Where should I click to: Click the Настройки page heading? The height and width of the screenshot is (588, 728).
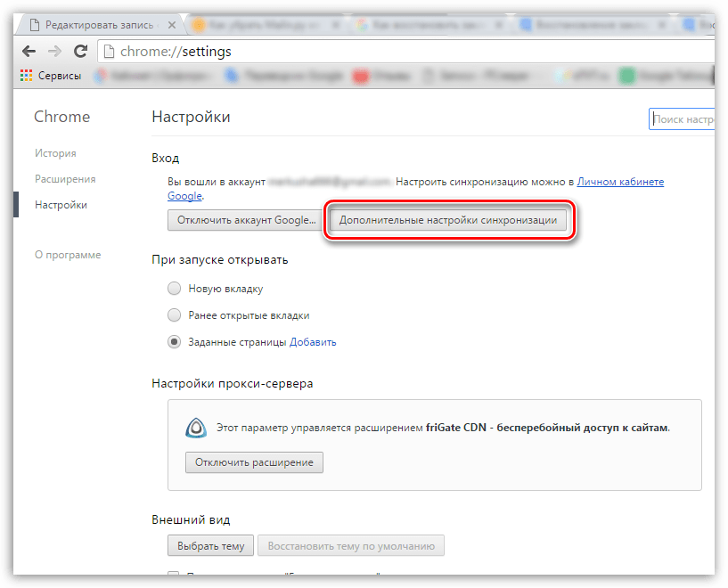click(191, 117)
